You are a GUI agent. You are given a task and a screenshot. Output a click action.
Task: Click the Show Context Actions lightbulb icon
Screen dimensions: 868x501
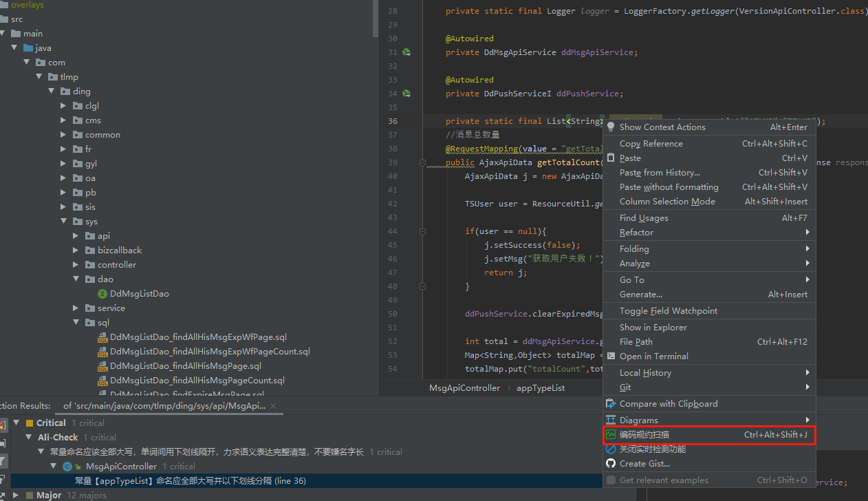pyautogui.click(x=610, y=127)
